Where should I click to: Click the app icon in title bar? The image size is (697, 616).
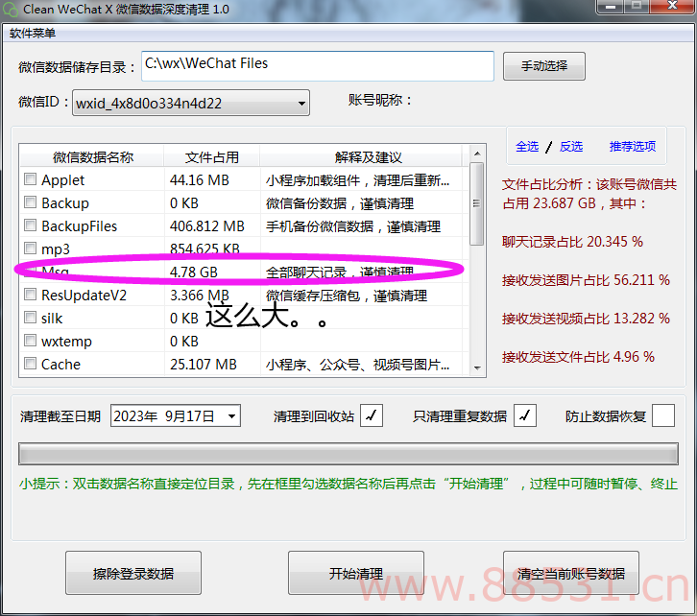[x=10, y=9]
